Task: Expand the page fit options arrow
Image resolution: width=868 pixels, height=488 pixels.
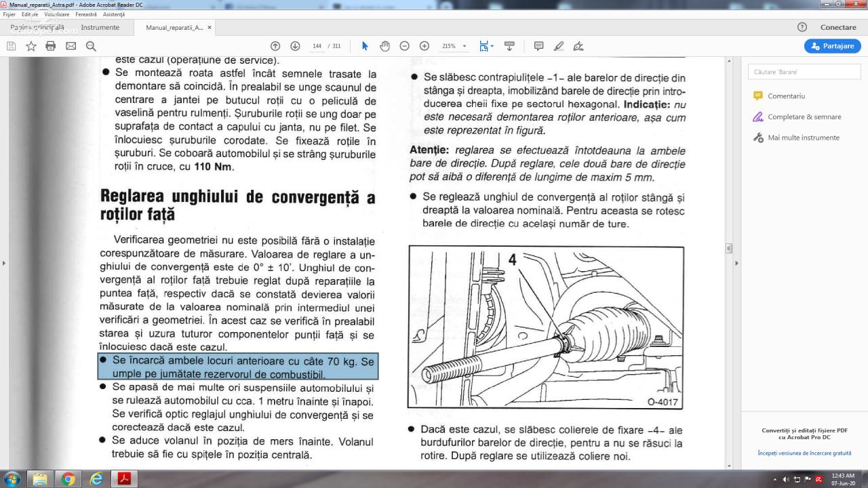Action: [x=492, y=46]
